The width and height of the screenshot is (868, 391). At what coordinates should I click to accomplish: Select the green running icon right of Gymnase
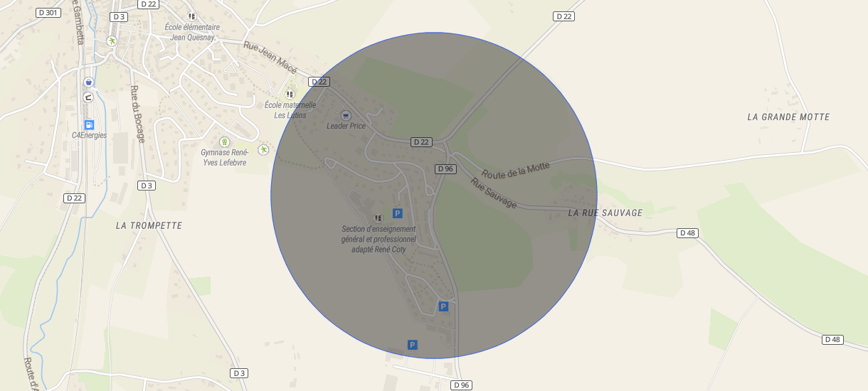[x=263, y=149]
